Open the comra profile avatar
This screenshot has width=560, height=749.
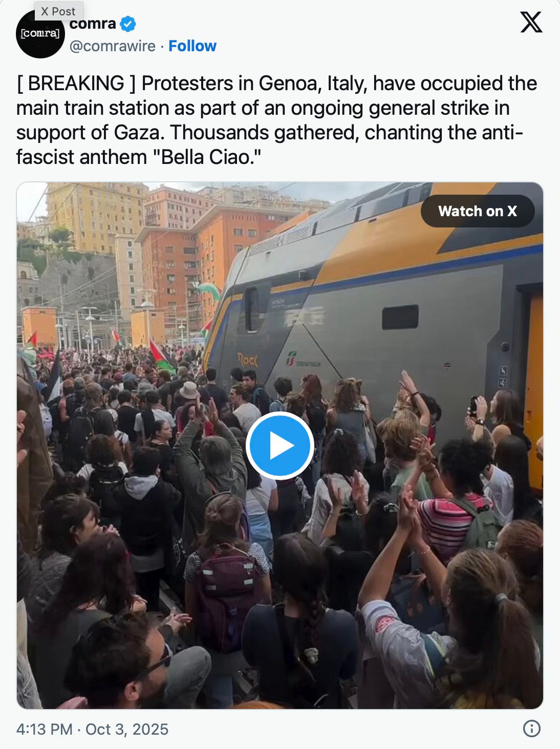pos(40,34)
